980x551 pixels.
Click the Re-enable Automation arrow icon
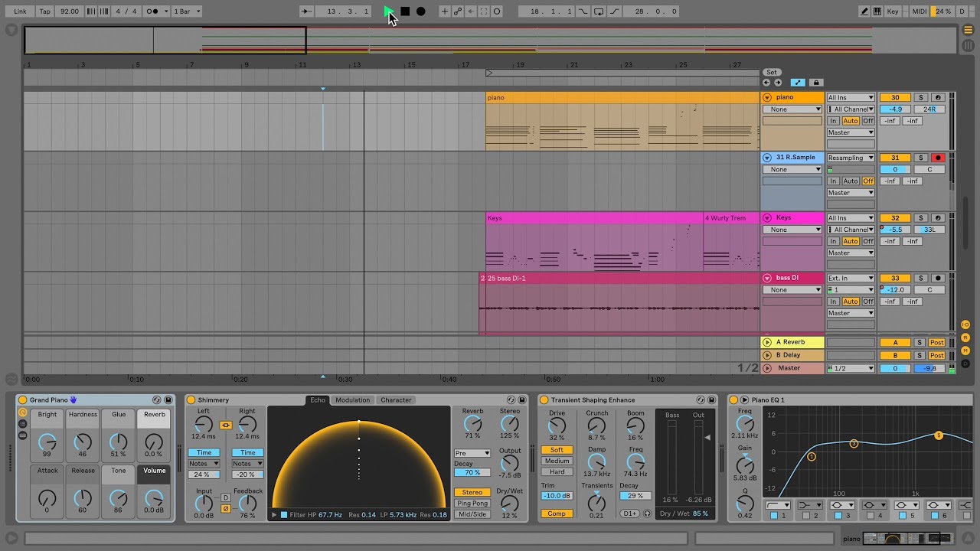471,11
